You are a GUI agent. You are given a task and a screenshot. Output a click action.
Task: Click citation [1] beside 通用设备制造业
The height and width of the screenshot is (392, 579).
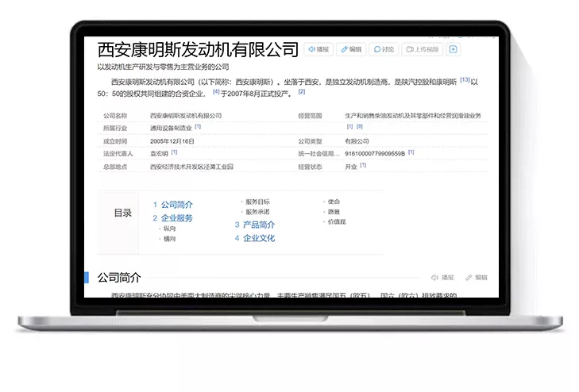[198, 126]
